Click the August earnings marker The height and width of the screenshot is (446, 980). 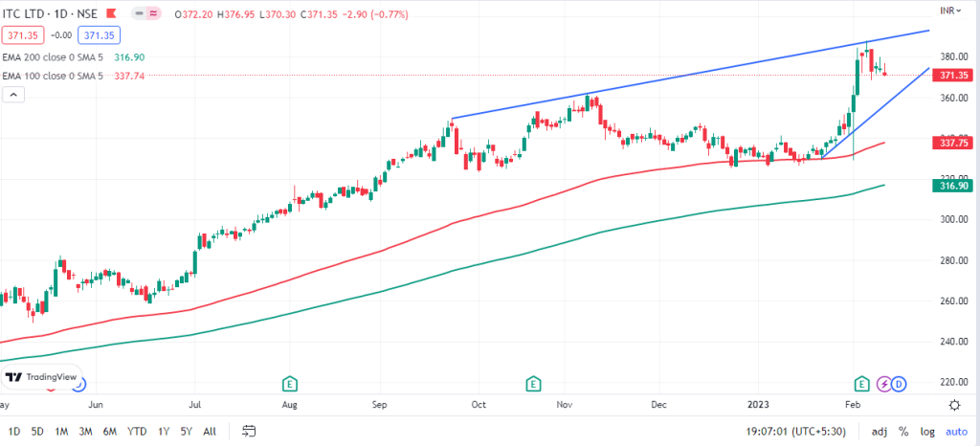tap(288, 384)
